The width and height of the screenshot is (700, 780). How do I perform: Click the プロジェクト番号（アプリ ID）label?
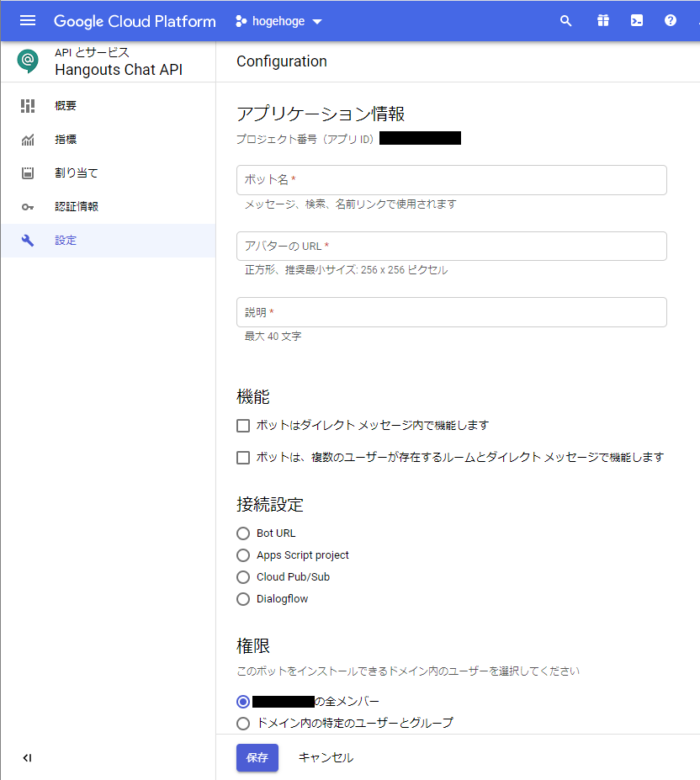click(305, 139)
